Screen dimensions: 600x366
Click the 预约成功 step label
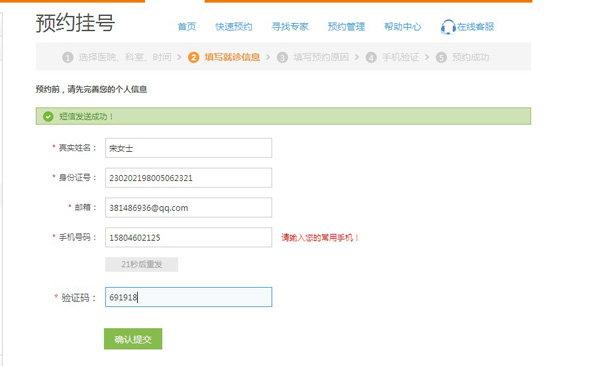470,57
